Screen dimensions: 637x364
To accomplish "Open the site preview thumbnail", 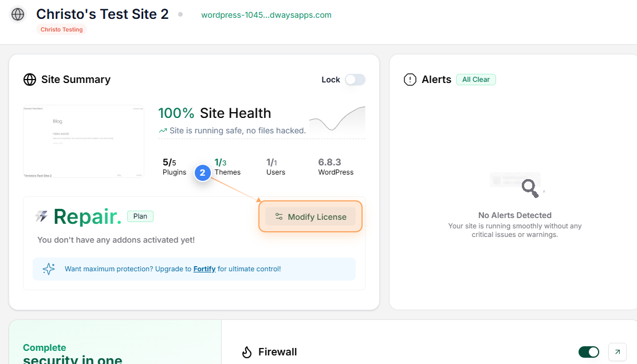I will pyautogui.click(x=83, y=141).
